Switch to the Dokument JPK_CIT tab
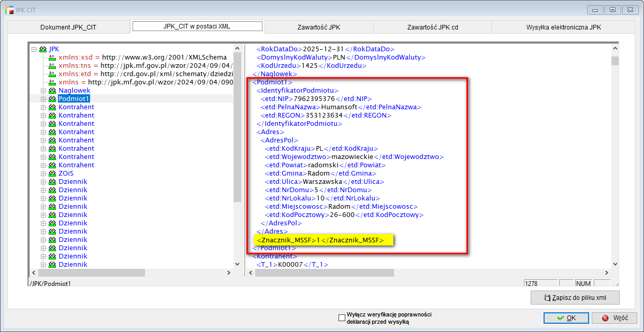Viewport: 644px width, 332px height. click(x=68, y=27)
